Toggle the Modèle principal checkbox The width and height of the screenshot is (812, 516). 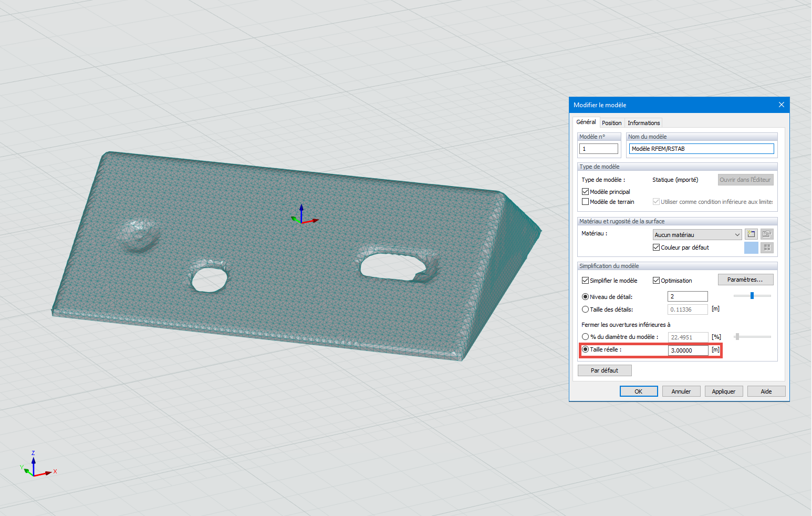[x=585, y=192]
